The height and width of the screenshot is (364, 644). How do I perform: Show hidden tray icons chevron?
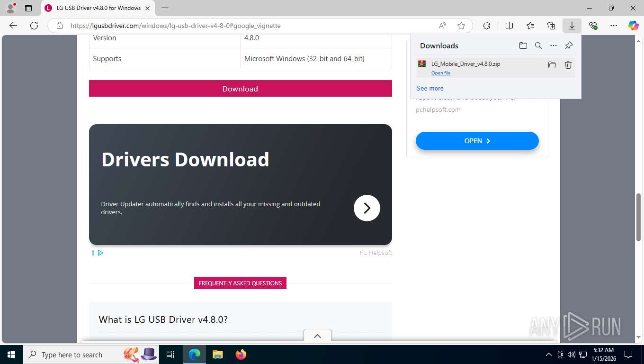coord(549,355)
